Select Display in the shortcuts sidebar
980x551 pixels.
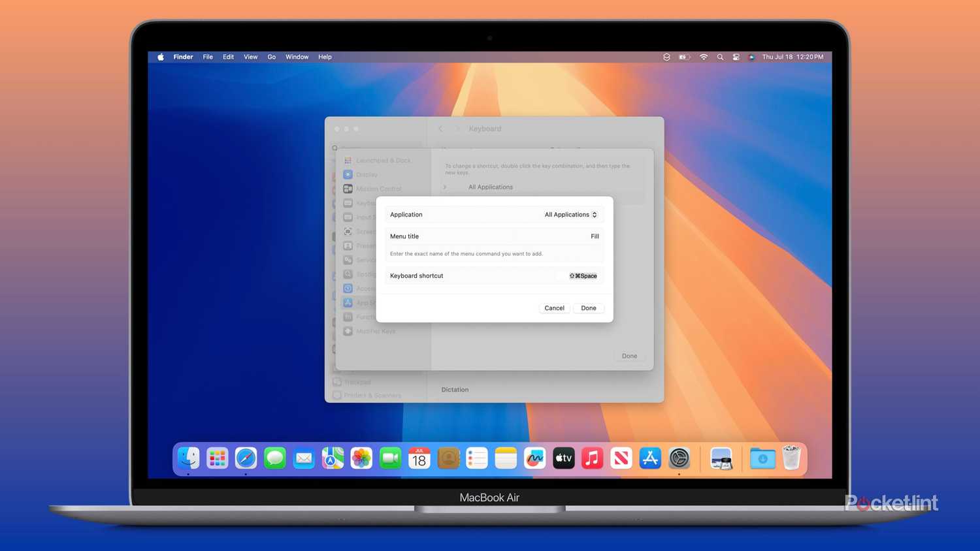pos(367,175)
